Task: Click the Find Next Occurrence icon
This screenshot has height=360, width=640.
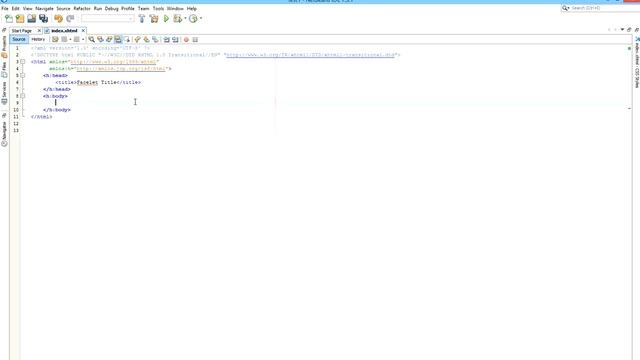Action: 109,40
